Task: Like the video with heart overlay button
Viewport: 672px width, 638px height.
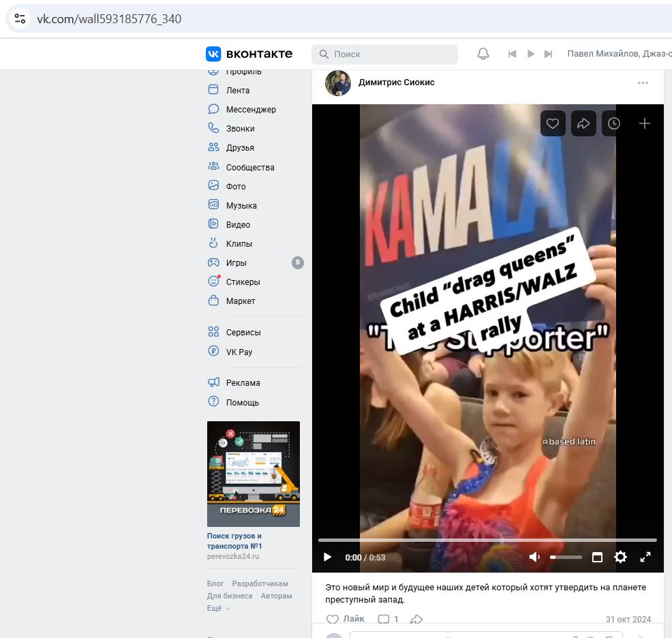Action: (553, 123)
